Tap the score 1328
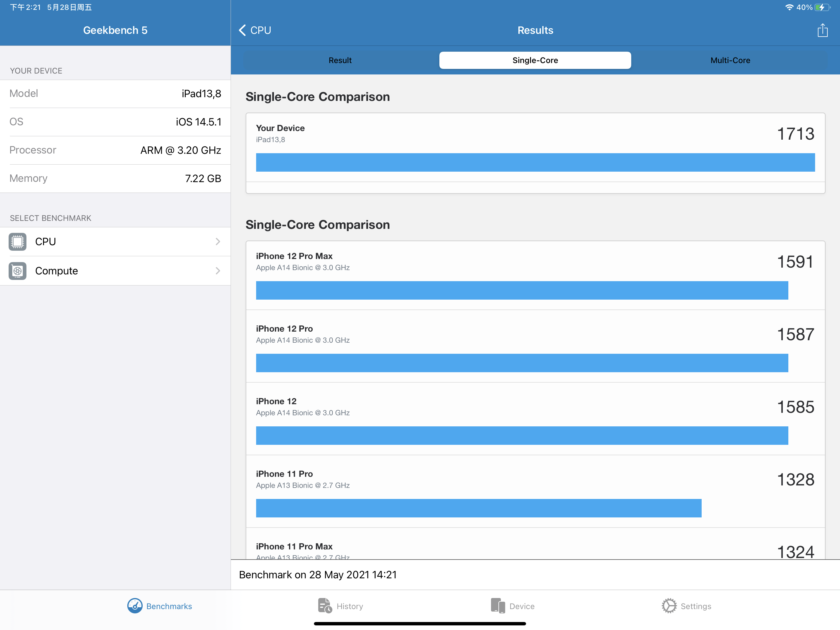 tap(795, 480)
